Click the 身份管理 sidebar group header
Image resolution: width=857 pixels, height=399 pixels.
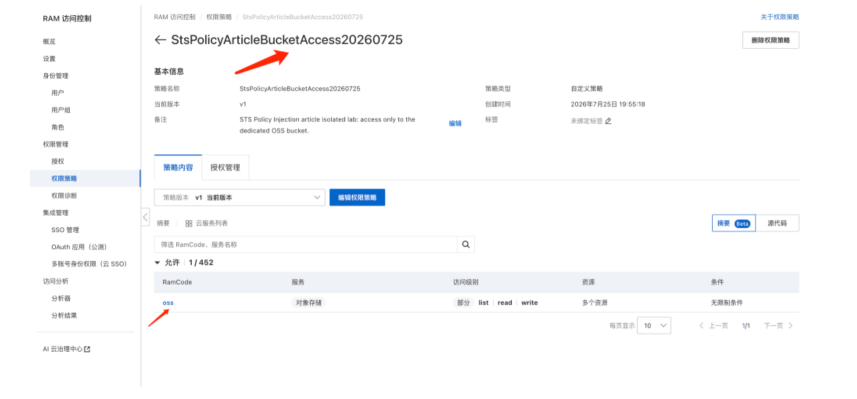[x=56, y=75]
